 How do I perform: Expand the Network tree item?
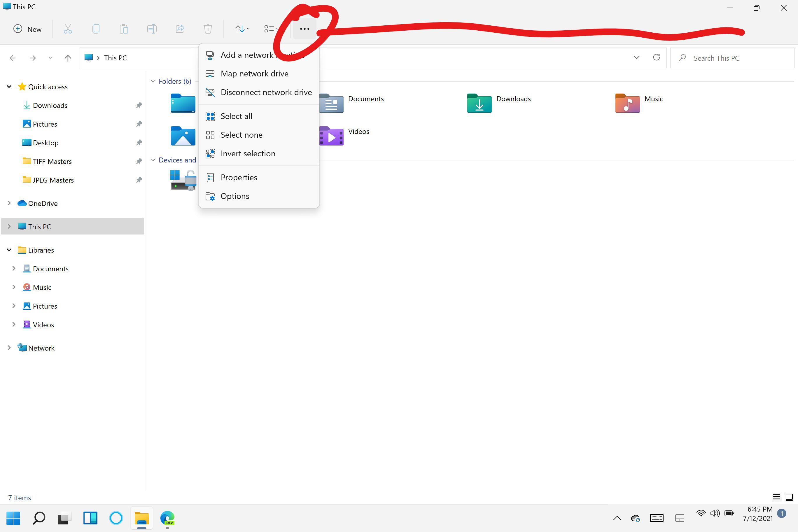point(9,348)
